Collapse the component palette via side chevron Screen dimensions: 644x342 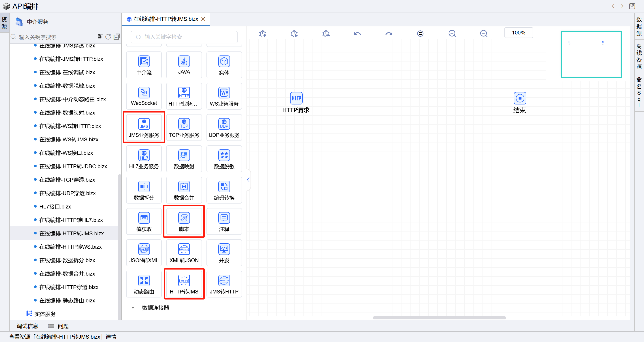click(248, 180)
